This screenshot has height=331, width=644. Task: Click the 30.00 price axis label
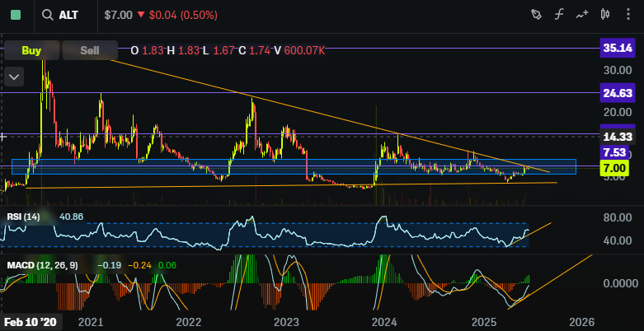tap(618, 70)
